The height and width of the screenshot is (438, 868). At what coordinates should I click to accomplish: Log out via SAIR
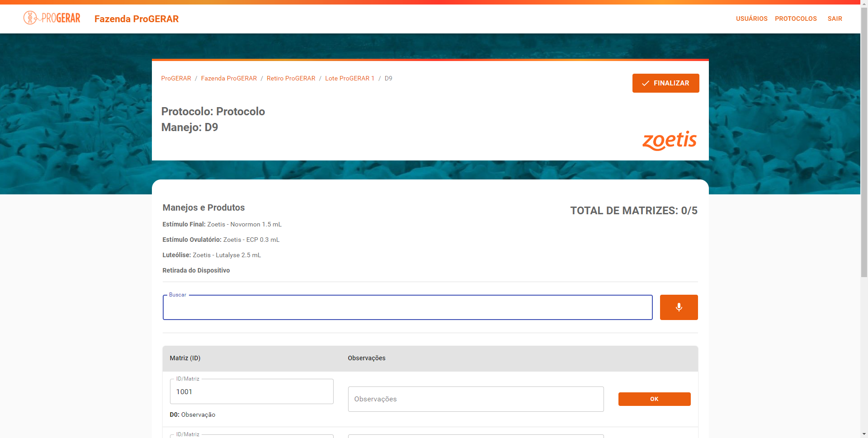[x=835, y=19]
